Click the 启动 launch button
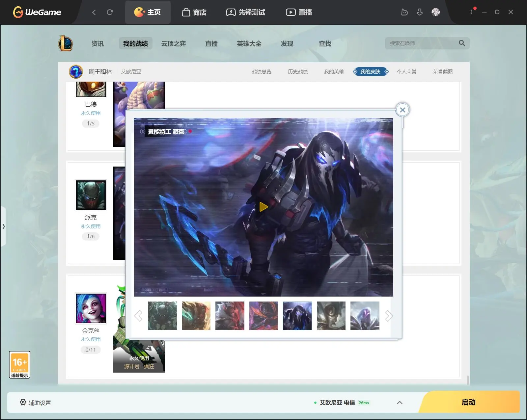 coord(469,402)
